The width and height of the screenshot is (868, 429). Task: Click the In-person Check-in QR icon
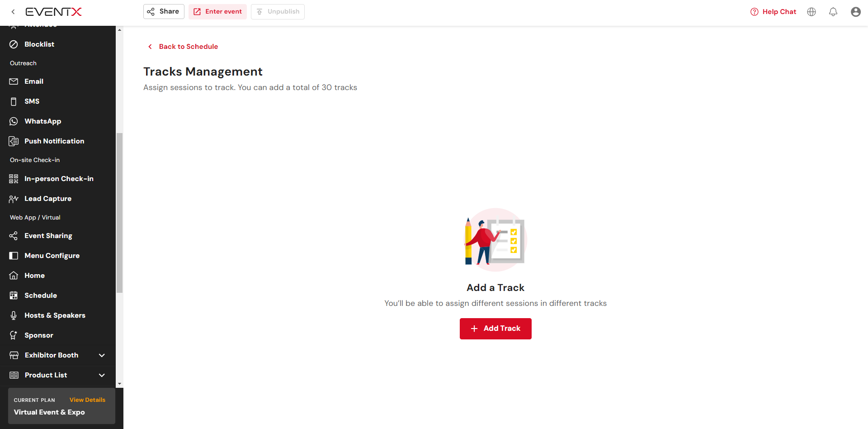(x=14, y=179)
